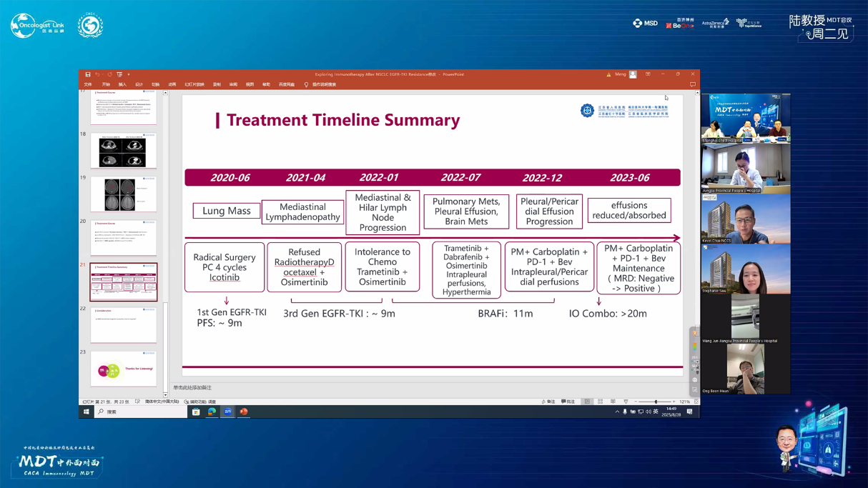
Task: Start slideshow from the status bar icon
Action: click(x=626, y=402)
